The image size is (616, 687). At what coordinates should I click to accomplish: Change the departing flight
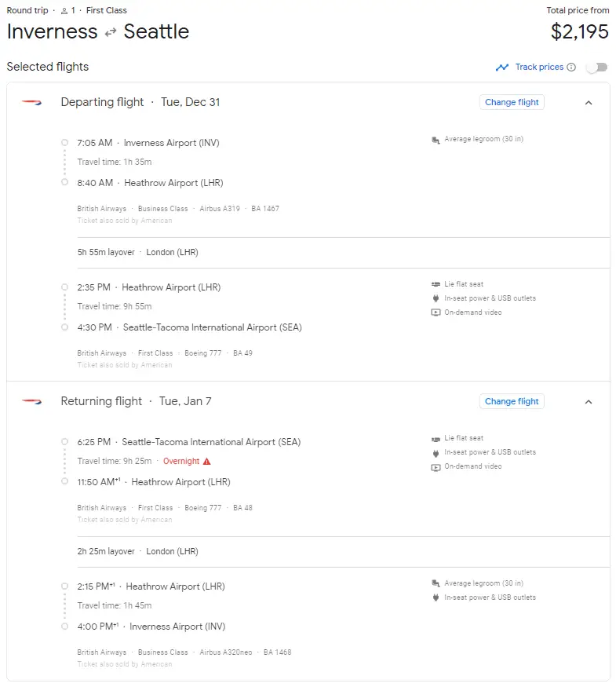coord(512,102)
